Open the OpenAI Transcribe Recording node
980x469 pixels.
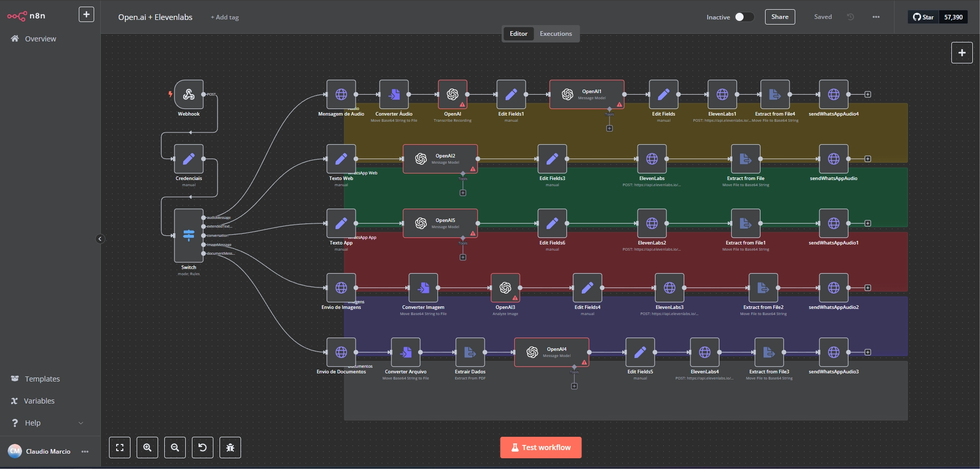click(x=452, y=94)
